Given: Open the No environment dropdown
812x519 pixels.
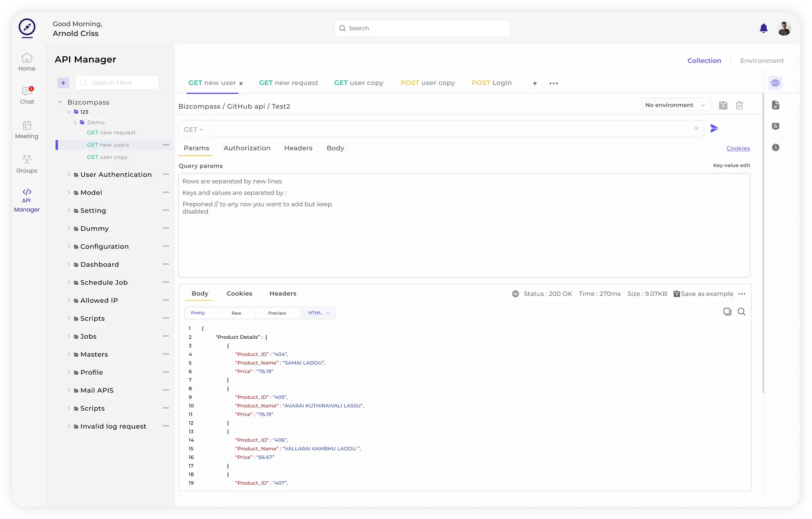Looking at the screenshot, I should tap(675, 105).
